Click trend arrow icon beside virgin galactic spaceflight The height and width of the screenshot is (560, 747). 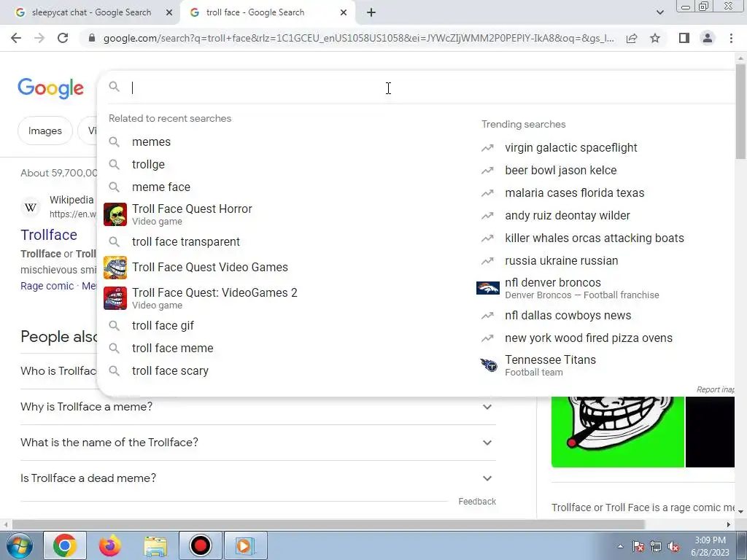487,148
